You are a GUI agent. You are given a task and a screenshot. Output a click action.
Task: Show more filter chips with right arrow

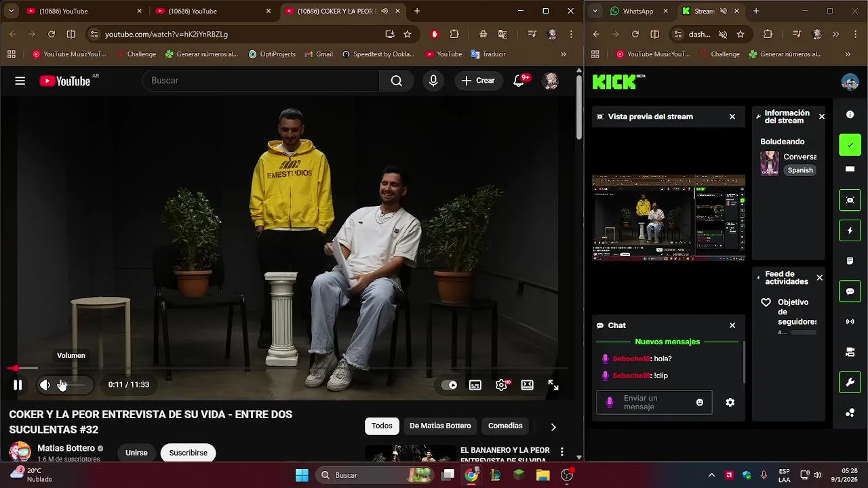[x=553, y=426]
